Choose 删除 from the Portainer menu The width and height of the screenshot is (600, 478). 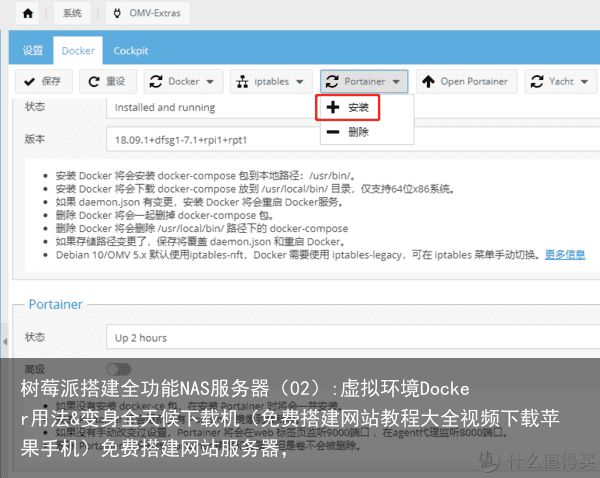pyautogui.click(x=367, y=132)
